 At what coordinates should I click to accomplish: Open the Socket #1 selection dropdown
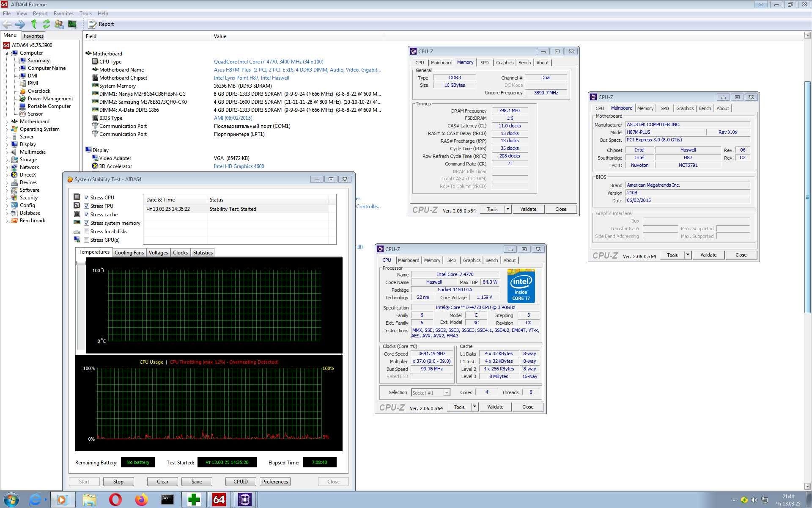pyautogui.click(x=447, y=393)
